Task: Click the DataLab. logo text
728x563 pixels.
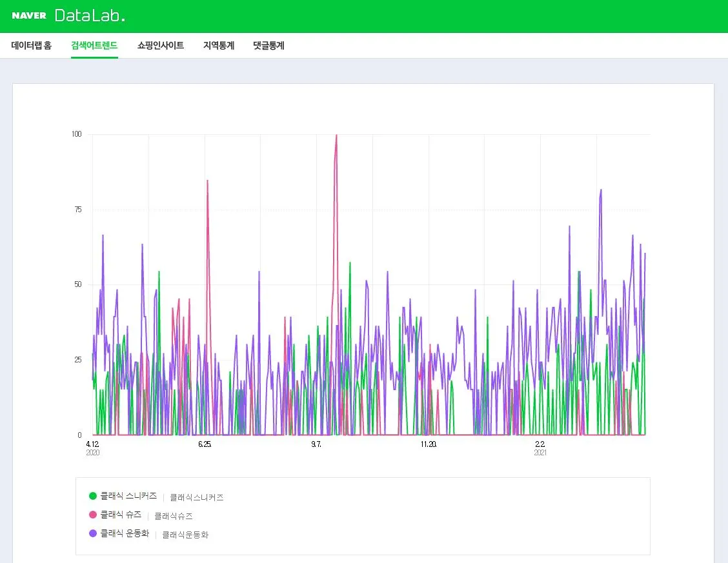Action: pos(90,15)
